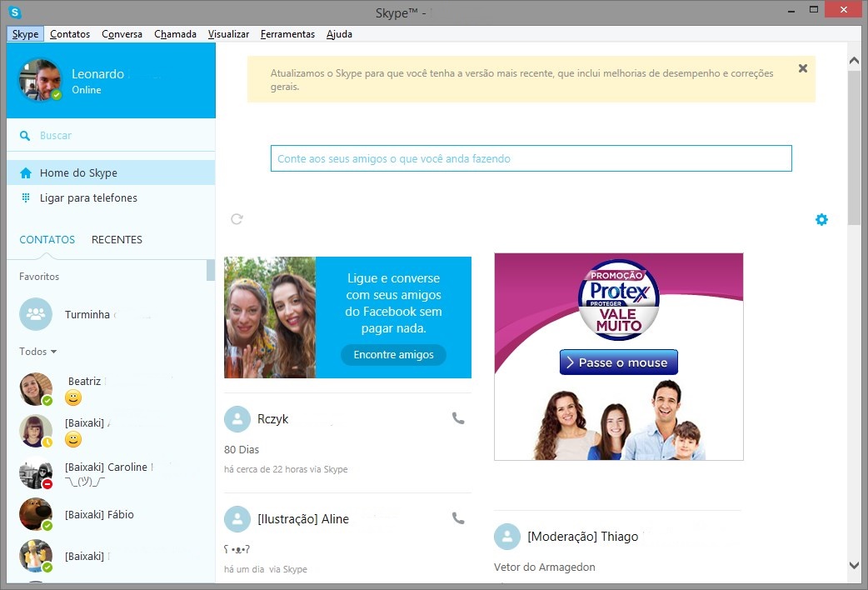
Task: Click the mood message input field
Action: coord(531,158)
